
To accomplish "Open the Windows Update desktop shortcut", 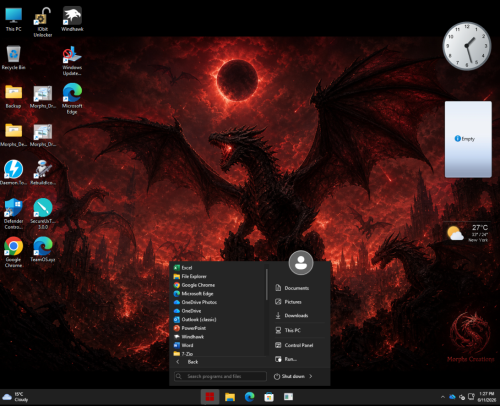I will pos(72,61).
